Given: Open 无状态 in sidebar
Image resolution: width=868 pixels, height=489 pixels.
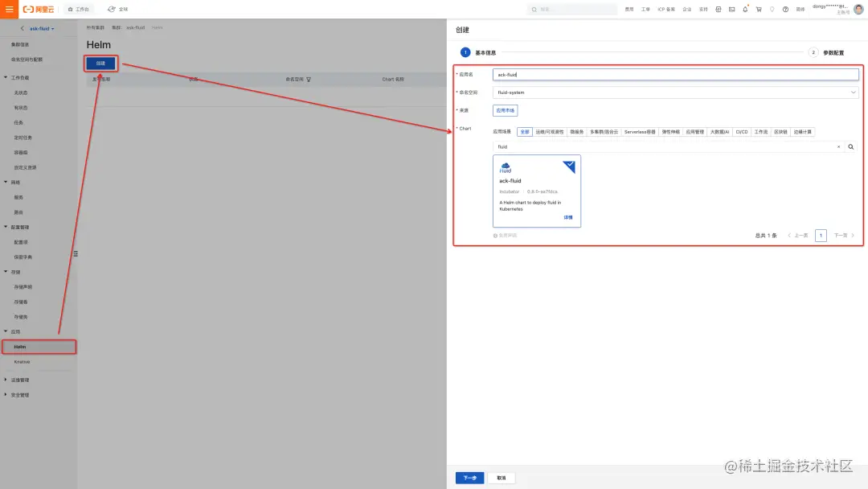Looking at the screenshot, I should click(20, 92).
